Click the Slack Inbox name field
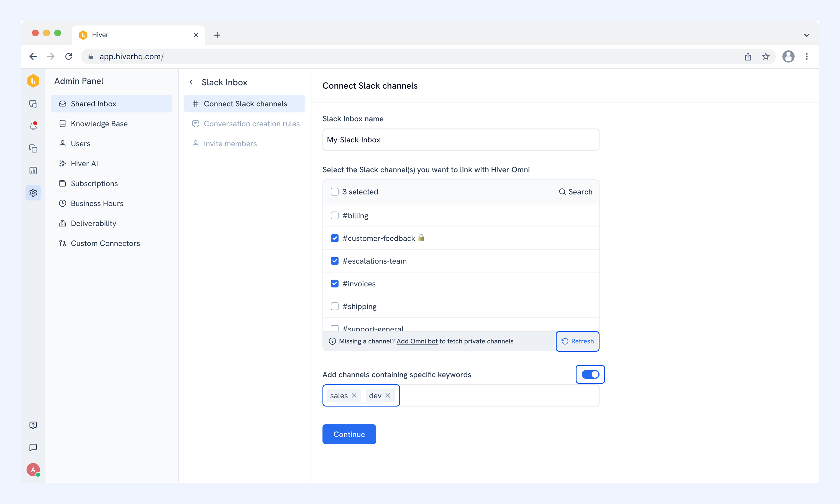 (461, 140)
